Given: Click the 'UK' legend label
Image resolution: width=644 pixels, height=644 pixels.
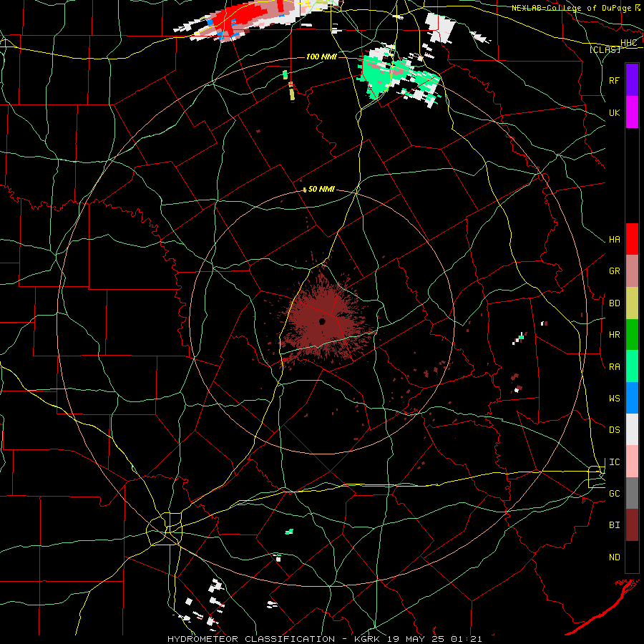Looking at the screenshot, I should pos(614,112).
